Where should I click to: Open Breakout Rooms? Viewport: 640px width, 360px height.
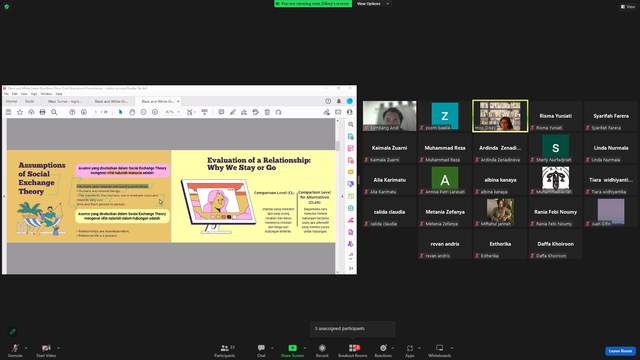click(353, 350)
